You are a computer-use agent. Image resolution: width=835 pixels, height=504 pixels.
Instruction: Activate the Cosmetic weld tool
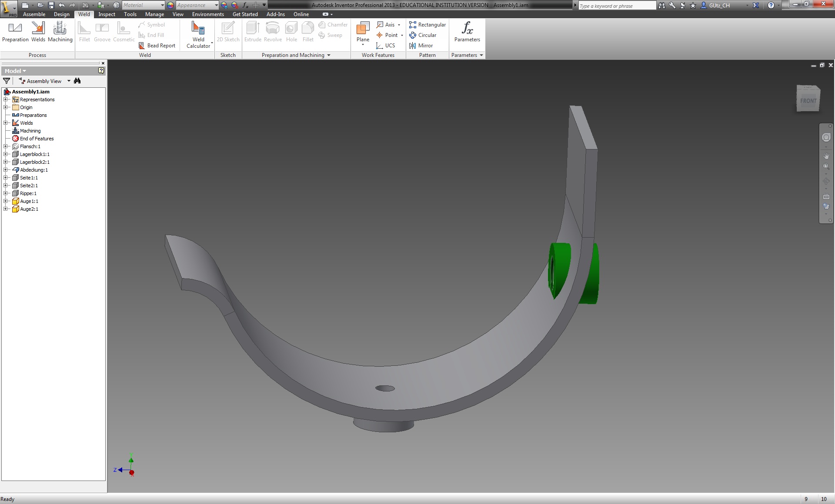(x=124, y=33)
